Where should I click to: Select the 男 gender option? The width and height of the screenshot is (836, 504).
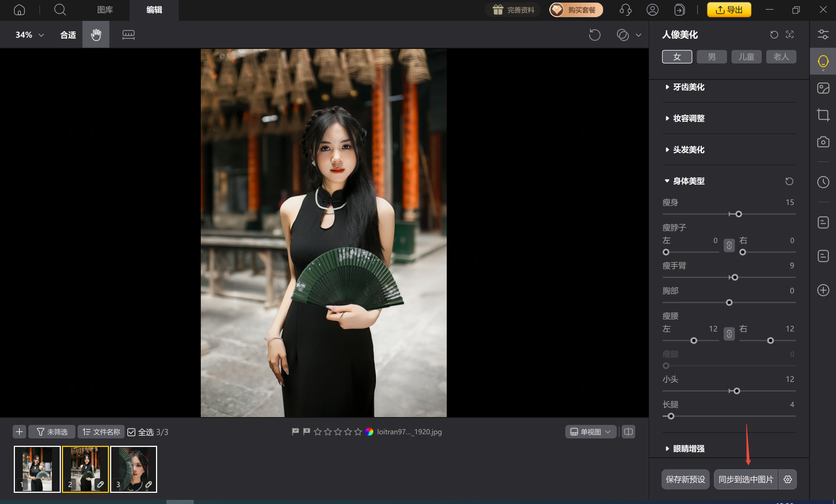click(x=711, y=57)
